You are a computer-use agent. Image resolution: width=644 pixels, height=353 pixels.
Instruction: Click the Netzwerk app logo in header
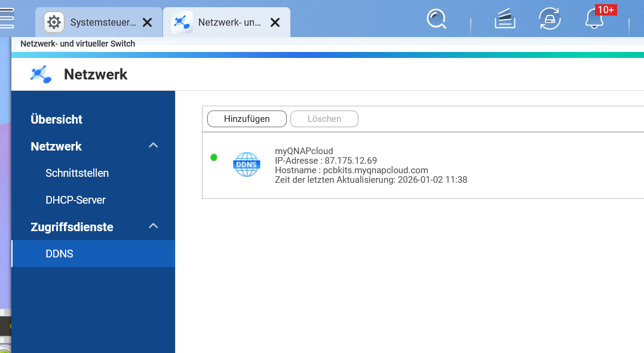click(41, 75)
